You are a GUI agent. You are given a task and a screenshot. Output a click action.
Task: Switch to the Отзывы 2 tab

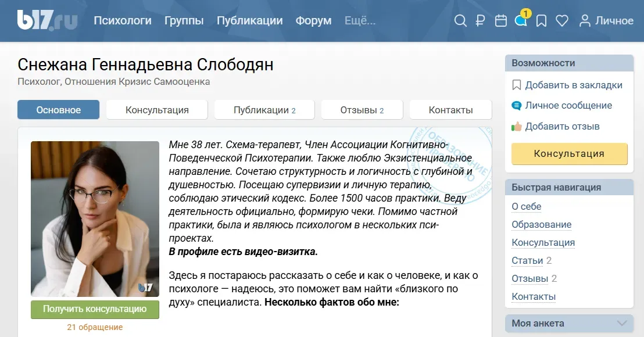(362, 110)
